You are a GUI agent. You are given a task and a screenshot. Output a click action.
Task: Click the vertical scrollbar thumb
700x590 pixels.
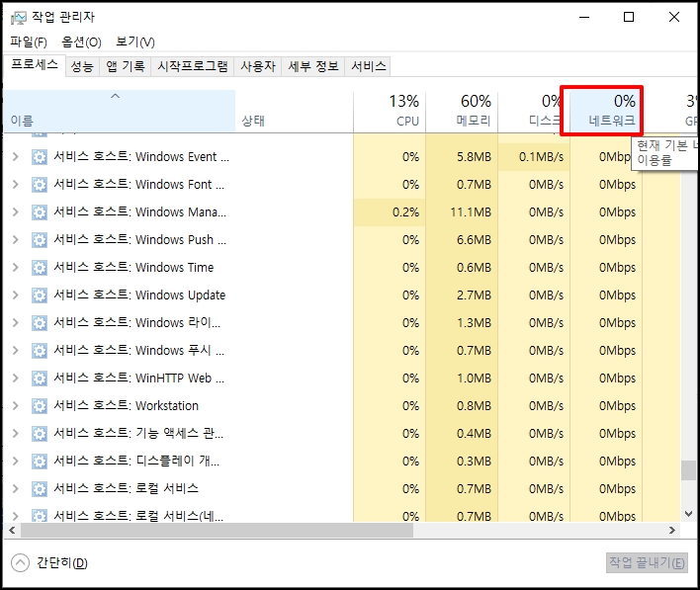click(688, 470)
